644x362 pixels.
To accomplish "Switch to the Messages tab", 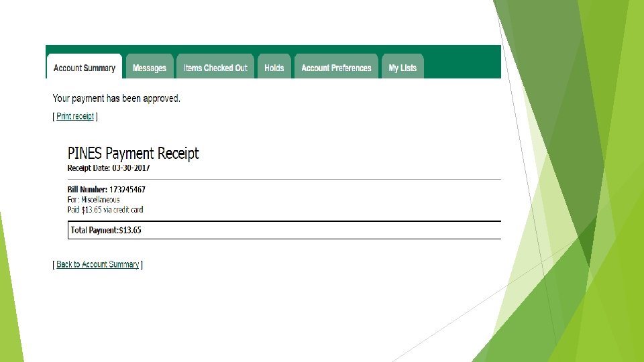I will pos(150,66).
